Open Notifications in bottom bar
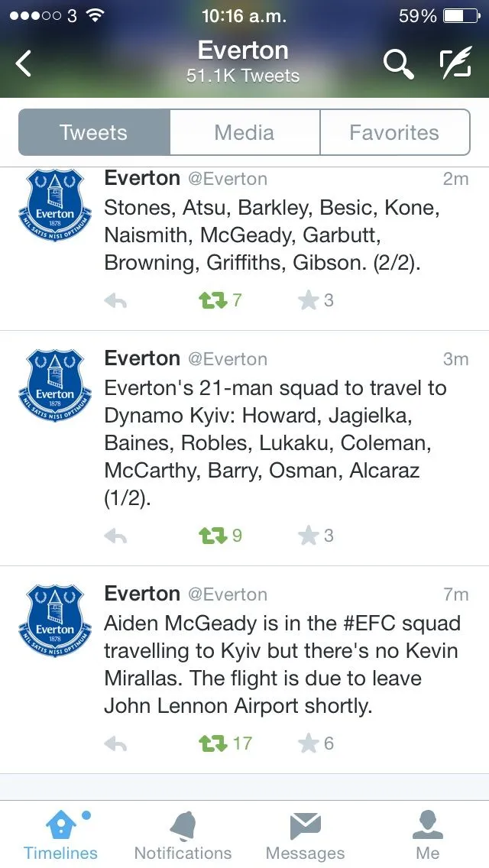 tap(183, 835)
